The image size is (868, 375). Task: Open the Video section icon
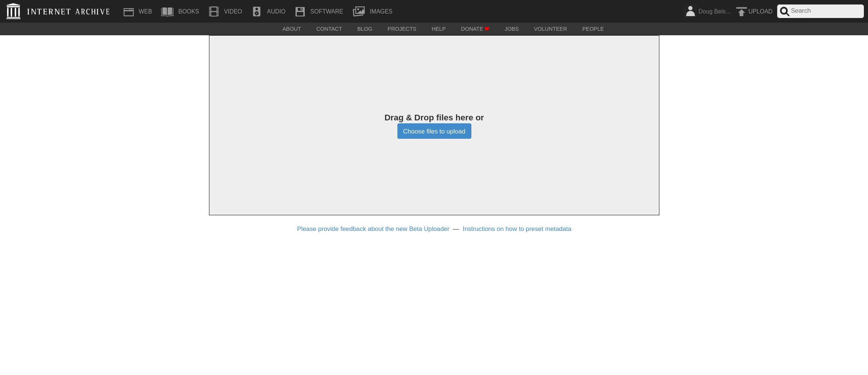point(214,11)
